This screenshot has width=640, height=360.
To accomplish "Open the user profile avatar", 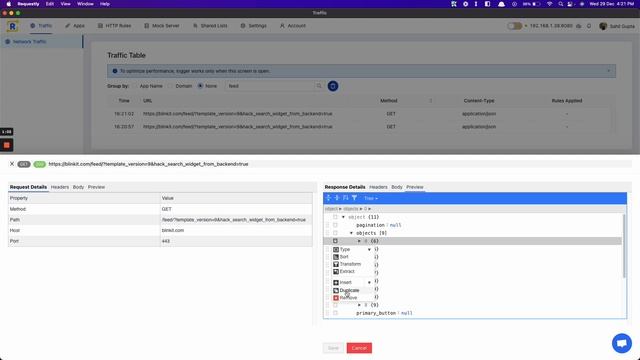I will click(x=603, y=26).
